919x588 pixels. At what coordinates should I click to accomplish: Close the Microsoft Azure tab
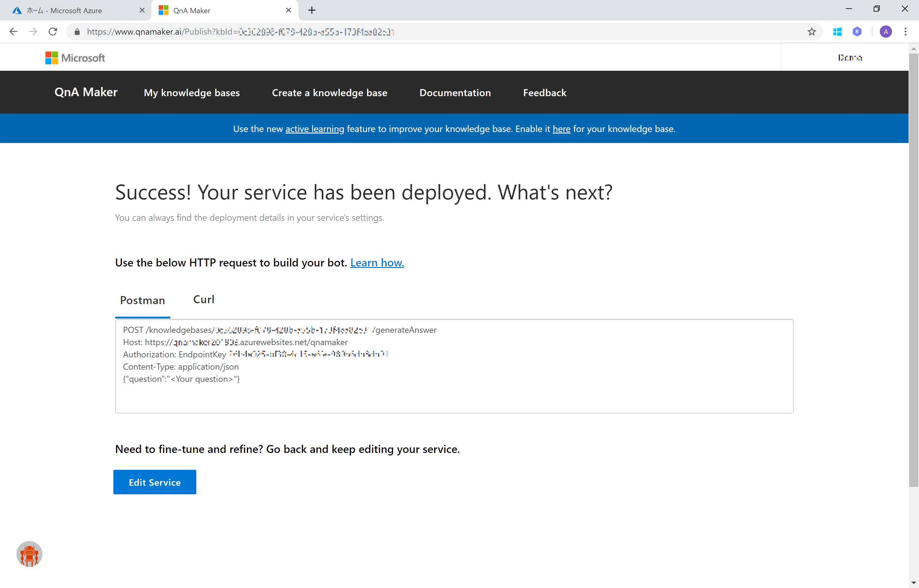(x=142, y=10)
